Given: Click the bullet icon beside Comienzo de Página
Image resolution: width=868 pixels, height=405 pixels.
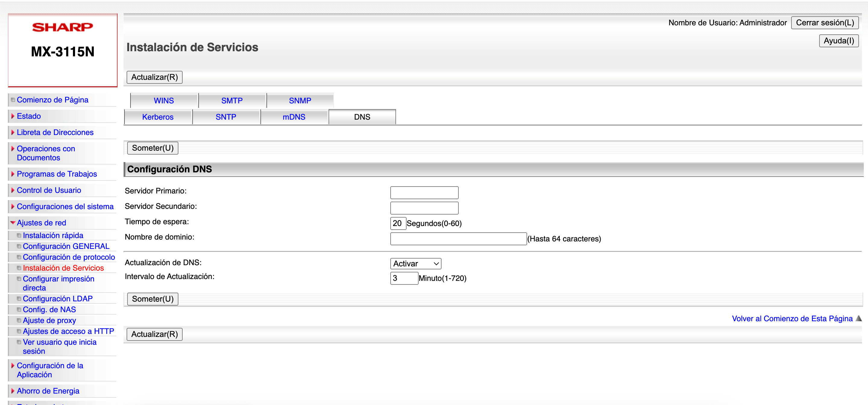Looking at the screenshot, I should [x=13, y=100].
